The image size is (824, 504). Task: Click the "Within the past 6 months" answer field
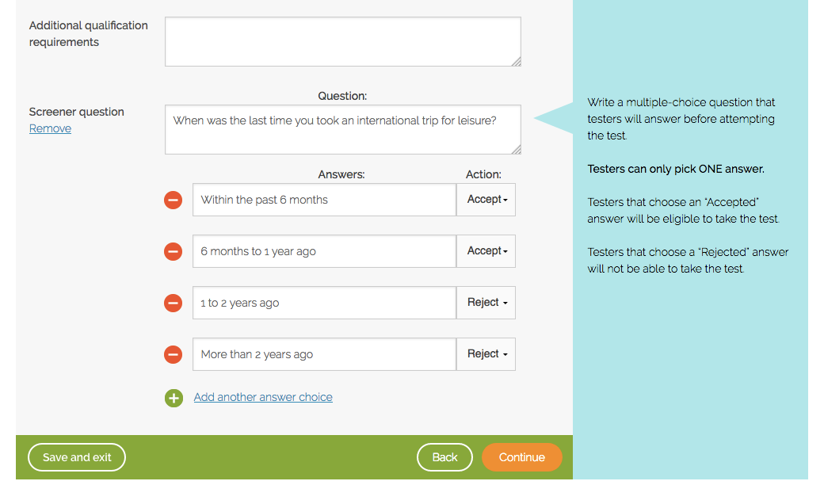pyautogui.click(x=323, y=200)
